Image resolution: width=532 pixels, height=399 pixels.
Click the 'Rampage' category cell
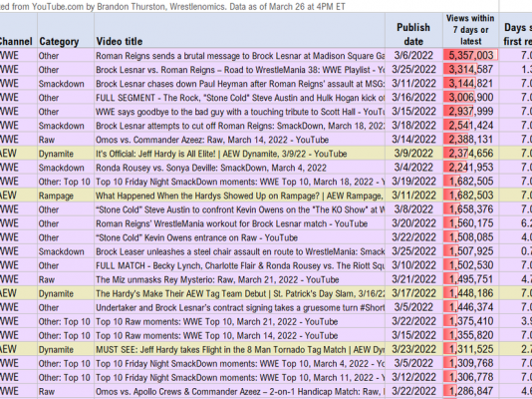(66, 196)
